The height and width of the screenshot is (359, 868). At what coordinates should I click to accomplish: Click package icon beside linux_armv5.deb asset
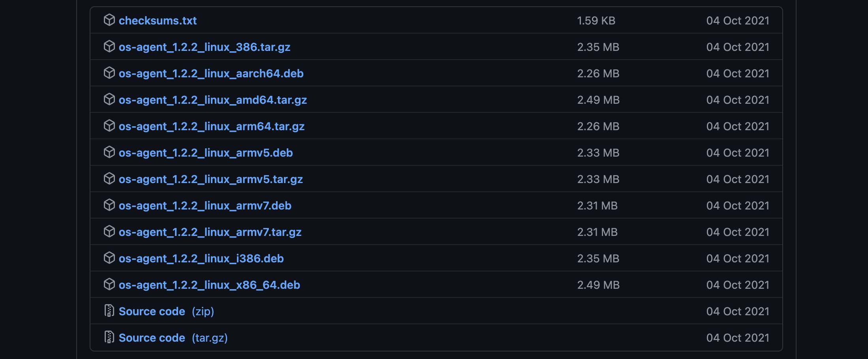point(109,152)
